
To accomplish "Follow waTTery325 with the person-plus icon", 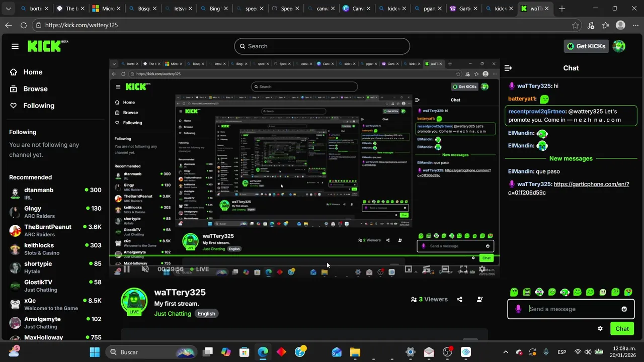I will pyautogui.click(x=479, y=299).
